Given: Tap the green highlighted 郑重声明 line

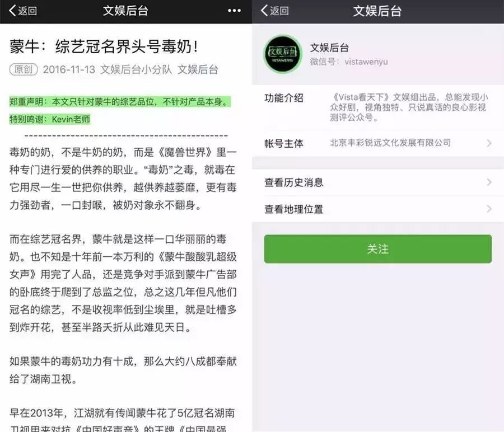Looking at the screenshot, I should (119, 102).
